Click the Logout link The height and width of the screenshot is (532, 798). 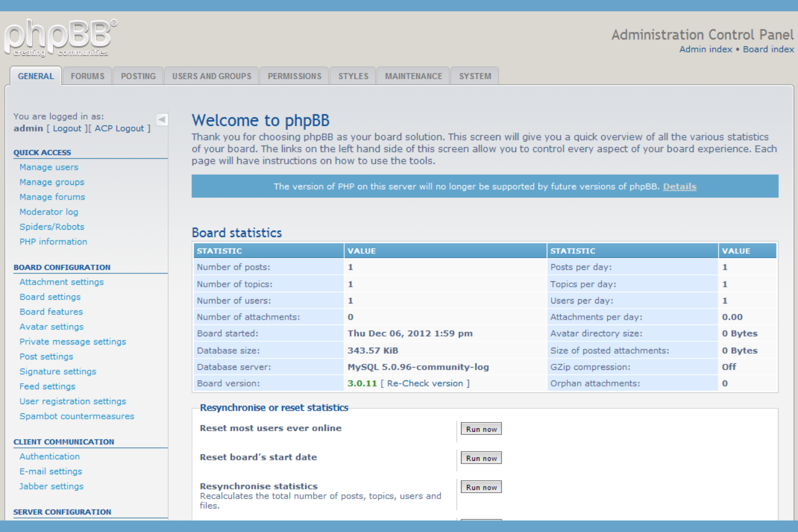click(67, 128)
